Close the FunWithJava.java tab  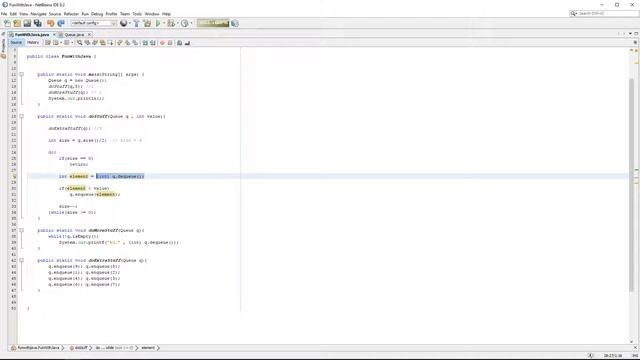pyautogui.click(x=54, y=35)
